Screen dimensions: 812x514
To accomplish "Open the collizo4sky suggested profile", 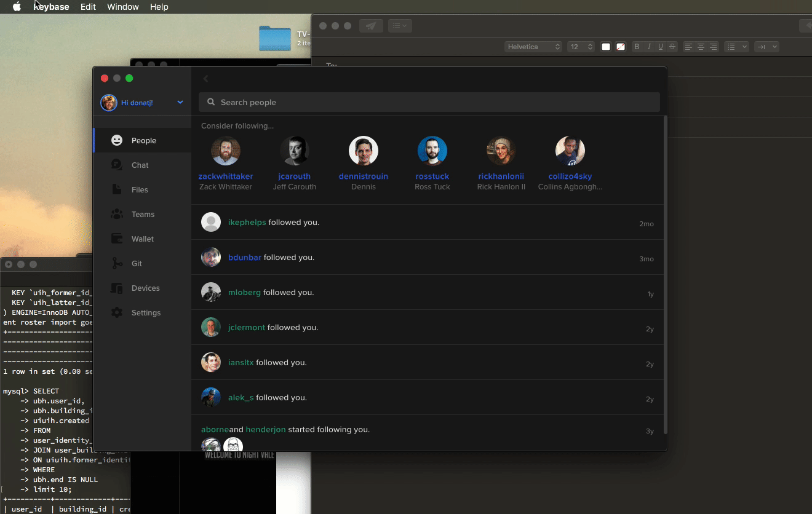I will pos(570,176).
